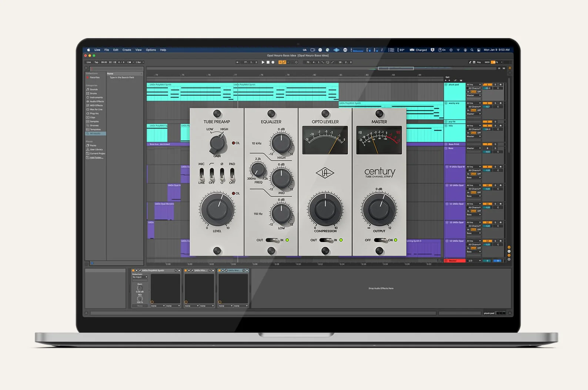This screenshot has height=390, width=588.
Task: Click the Arrangement Record button
Action: (x=273, y=62)
